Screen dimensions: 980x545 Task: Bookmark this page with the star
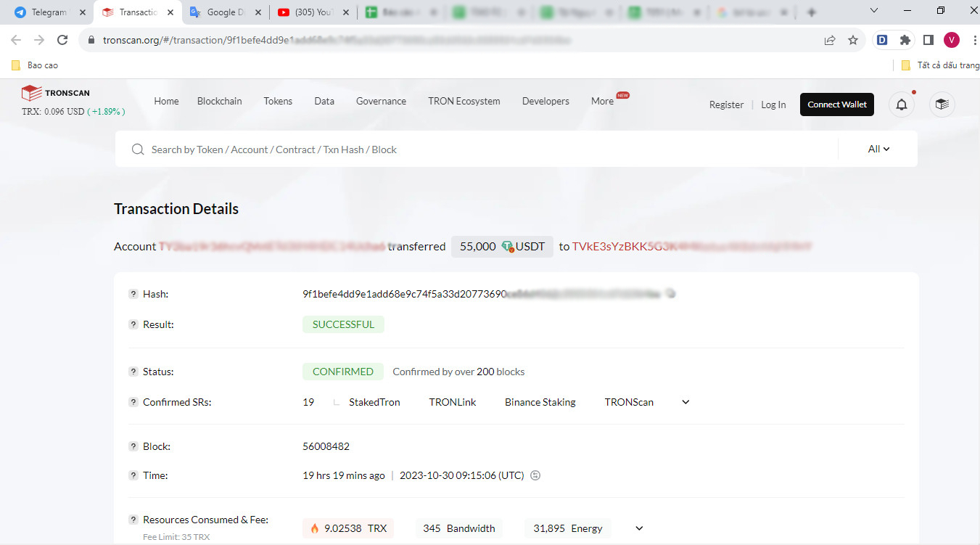853,40
